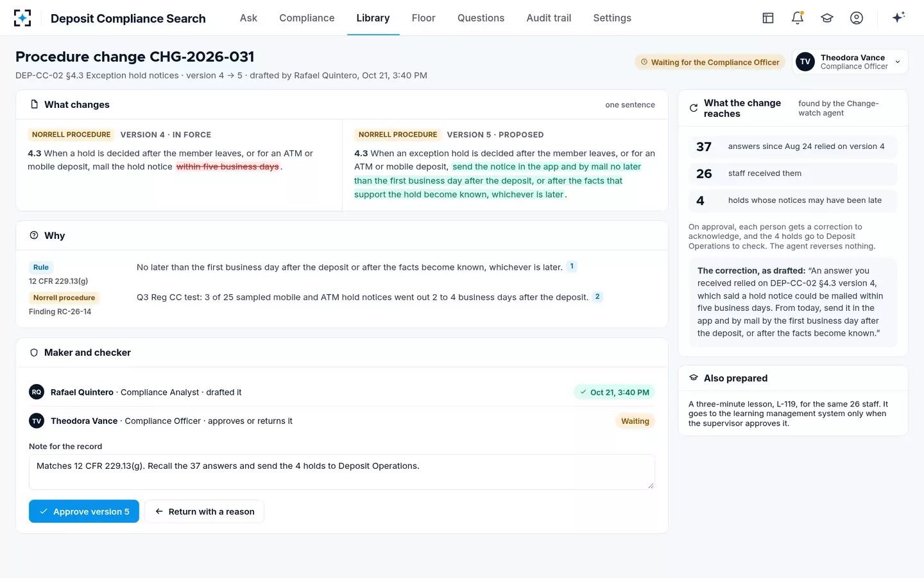The width and height of the screenshot is (924, 578).
Task: Click the shield icon beside Maker and checker
Action: coord(34,353)
